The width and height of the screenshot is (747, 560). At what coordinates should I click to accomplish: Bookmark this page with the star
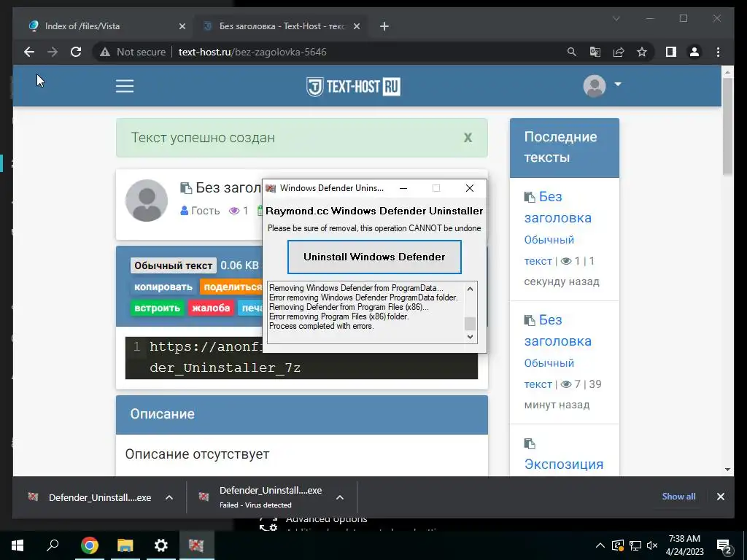coord(642,52)
